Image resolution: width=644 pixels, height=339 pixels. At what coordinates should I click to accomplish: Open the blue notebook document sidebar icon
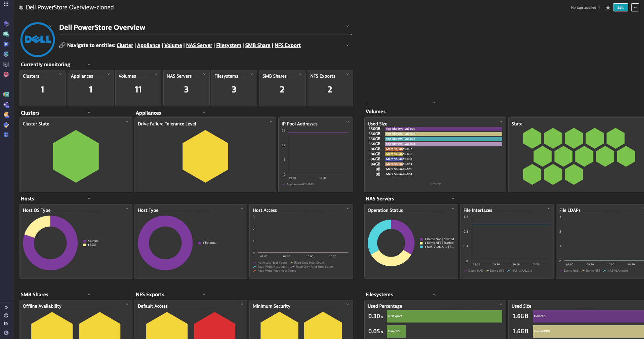(x=6, y=125)
